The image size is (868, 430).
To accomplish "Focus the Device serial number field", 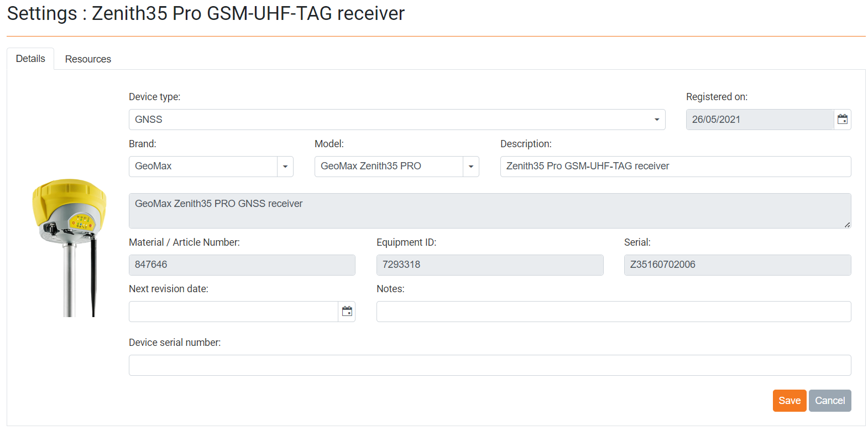I will tap(489, 365).
